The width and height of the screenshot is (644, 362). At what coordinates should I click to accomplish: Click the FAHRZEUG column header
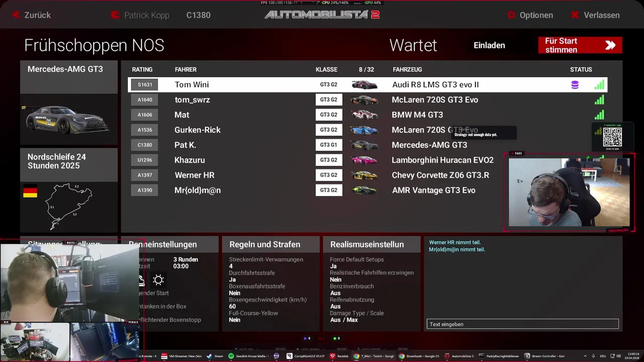click(x=408, y=69)
